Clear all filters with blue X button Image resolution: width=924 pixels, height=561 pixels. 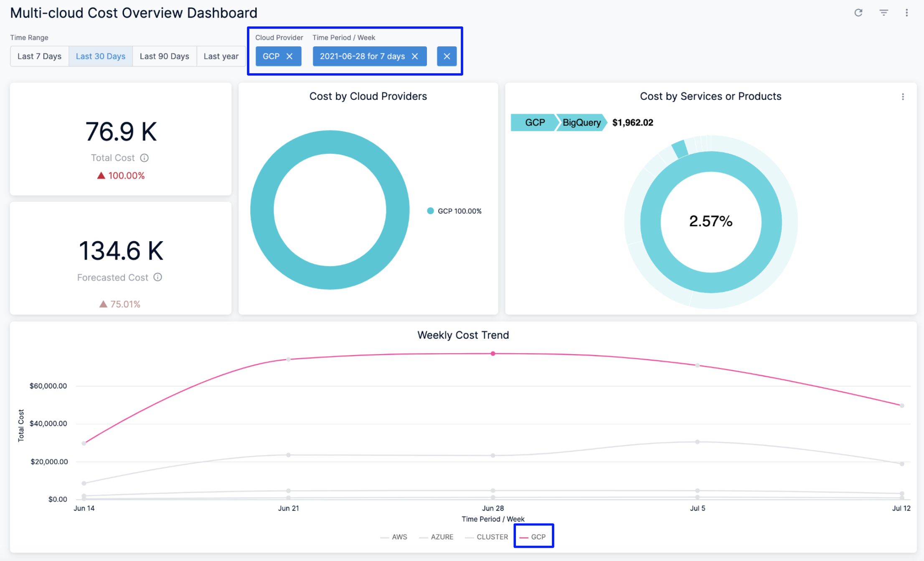pos(447,56)
